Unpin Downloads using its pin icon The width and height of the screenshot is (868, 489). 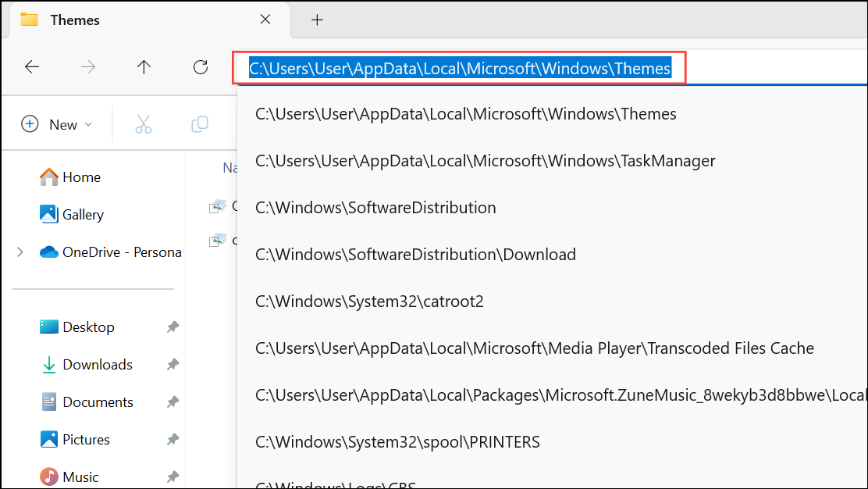[x=173, y=364]
